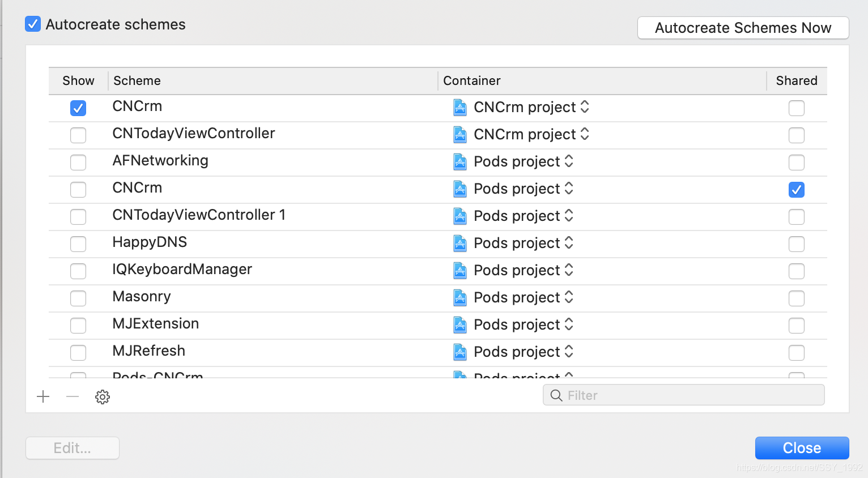
Task: Select the MJExtension scheme name
Action: tap(156, 323)
